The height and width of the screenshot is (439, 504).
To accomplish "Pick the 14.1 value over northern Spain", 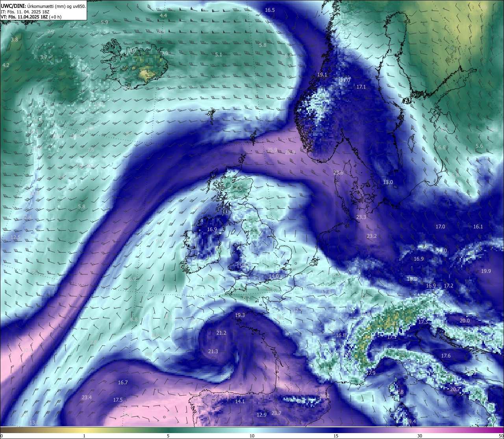I will click(240, 402).
